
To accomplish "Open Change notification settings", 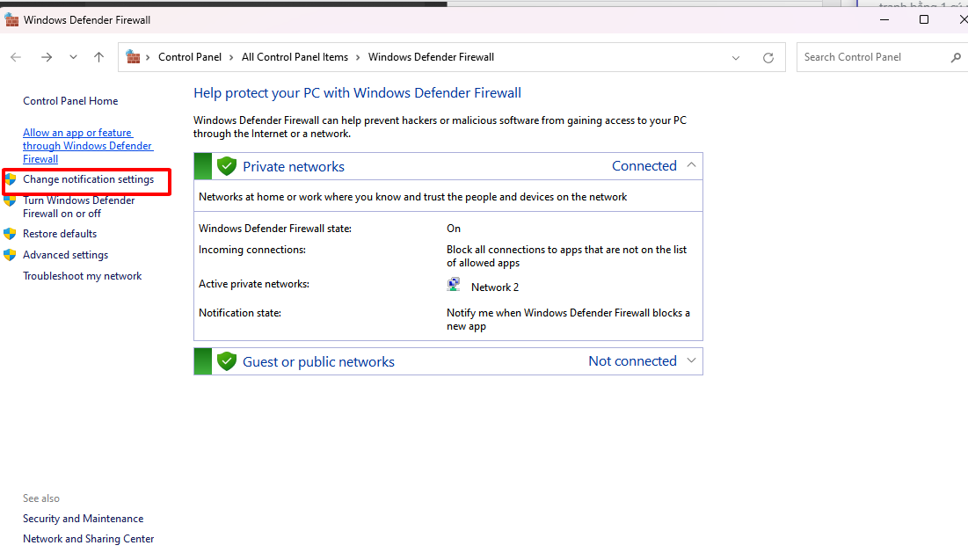I will pos(88,179).
